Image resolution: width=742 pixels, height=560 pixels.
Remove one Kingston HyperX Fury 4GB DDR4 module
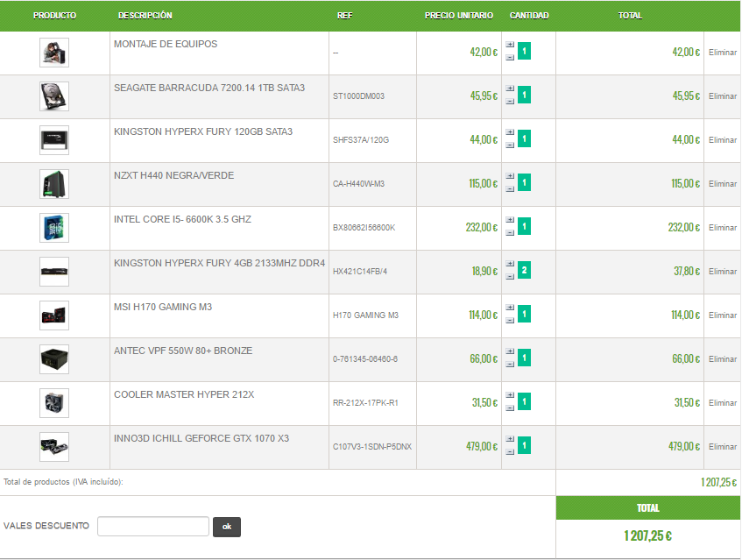510,276
